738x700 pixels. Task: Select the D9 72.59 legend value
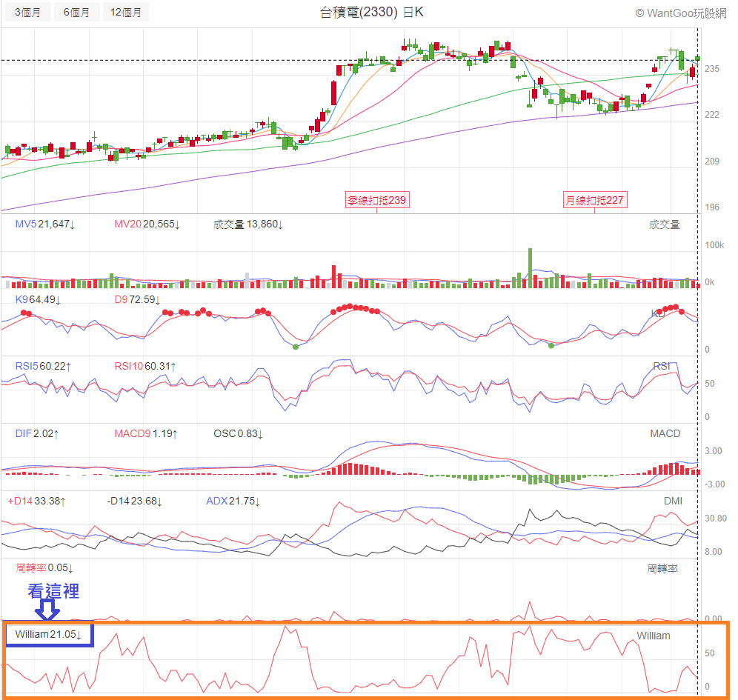[x=139, y=299]
